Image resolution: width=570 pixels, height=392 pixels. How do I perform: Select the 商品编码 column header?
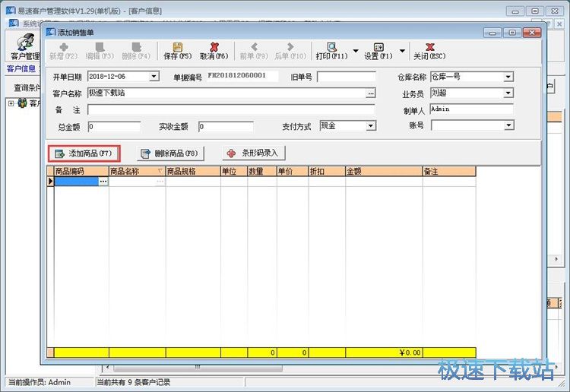point(81,171)
